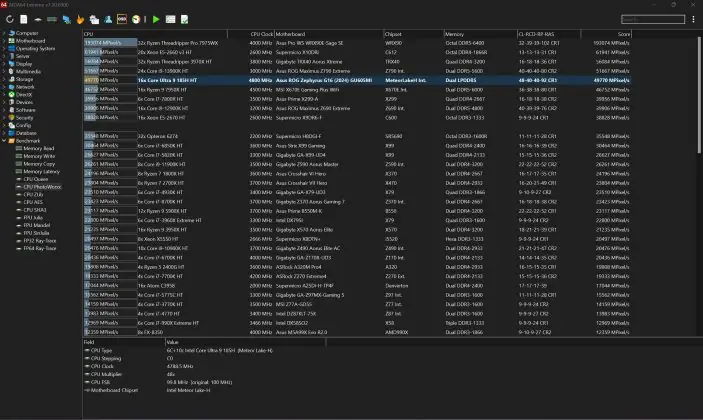703x420 pixels.
Task: Select the 16x Atom C3958 row
Action: [357, 286]
